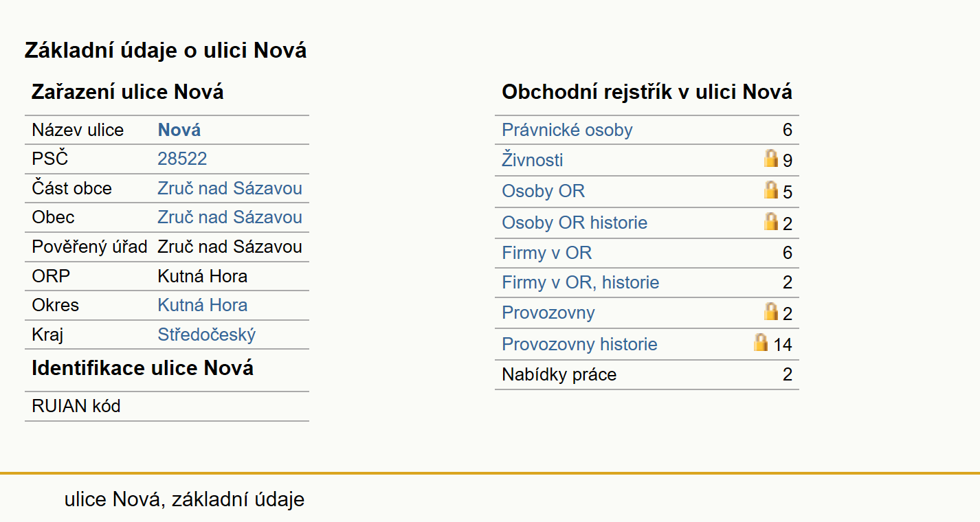Click the lock icon next to Osoby OR
This screenshot has height=522, width=980.
pos(771,190)
